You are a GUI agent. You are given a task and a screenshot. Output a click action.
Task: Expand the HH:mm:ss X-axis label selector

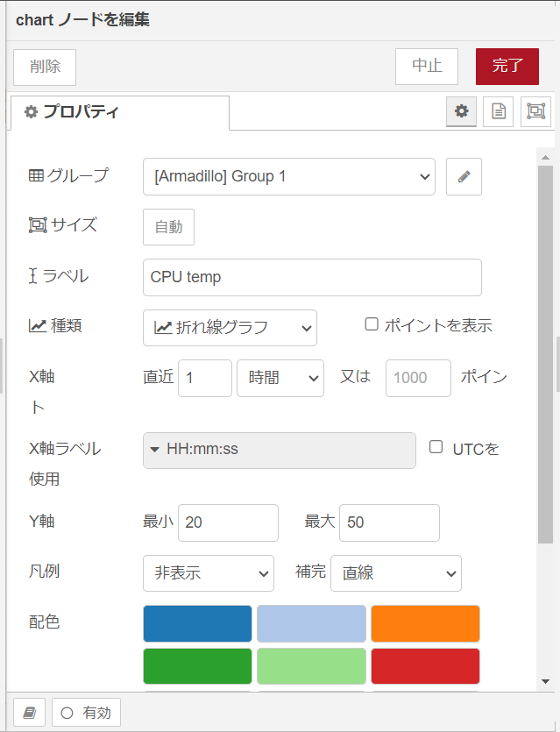point(279,451)
